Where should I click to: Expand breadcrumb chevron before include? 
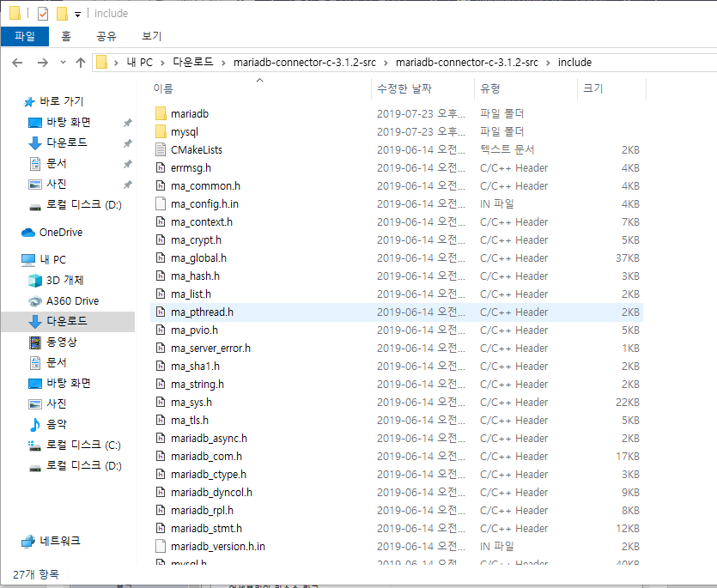[548, 64]
